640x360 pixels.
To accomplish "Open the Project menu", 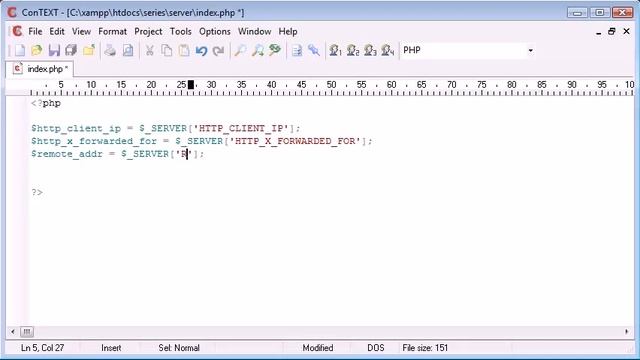I will [x=148, y=31].
